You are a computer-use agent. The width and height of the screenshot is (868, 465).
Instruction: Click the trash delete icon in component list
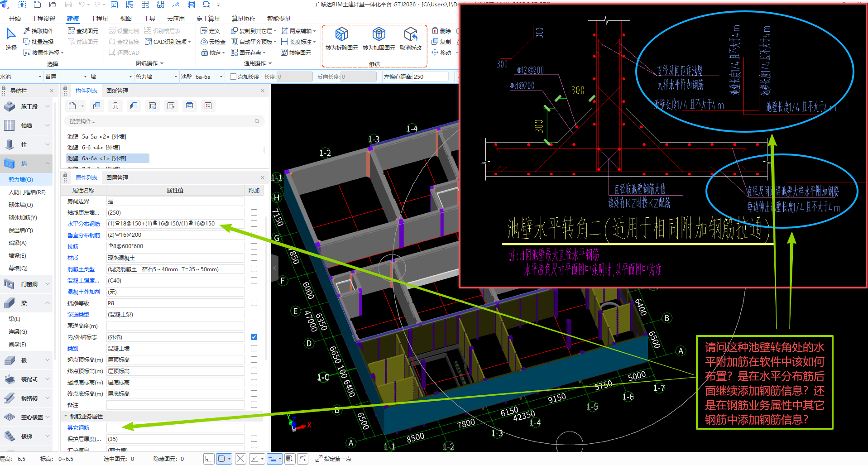[115, 106]
